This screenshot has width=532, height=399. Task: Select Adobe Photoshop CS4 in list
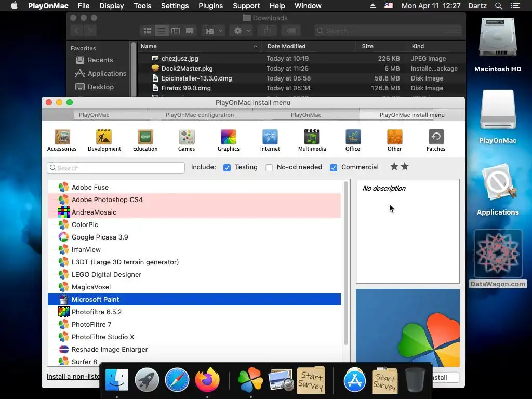pos(194,199)
